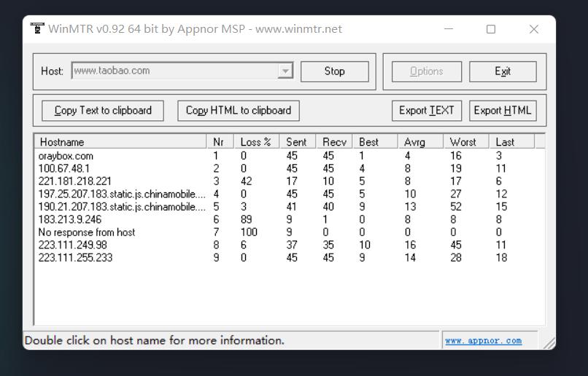588x376 pixels.
Task: Click the Hostname column header
Action: pos(120,142)
